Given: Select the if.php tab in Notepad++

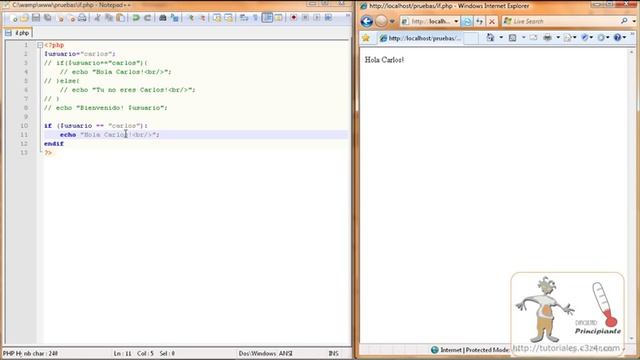Looking at the screenshot, I should pos(18,33).
